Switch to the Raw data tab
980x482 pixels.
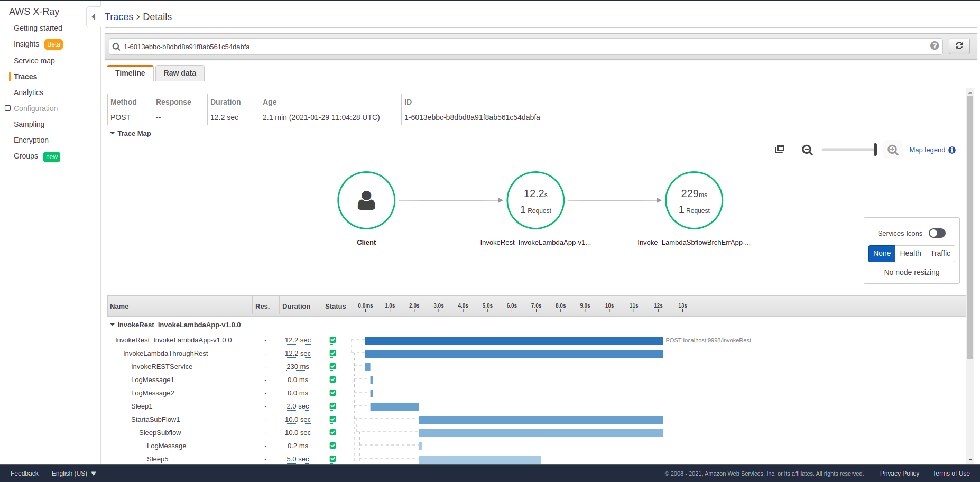[180, 73]
